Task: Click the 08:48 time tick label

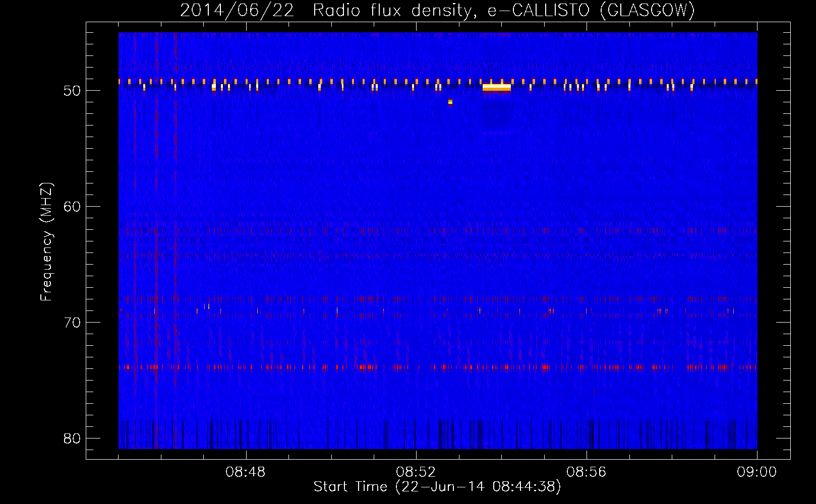Action: click(x=246, y=472)
